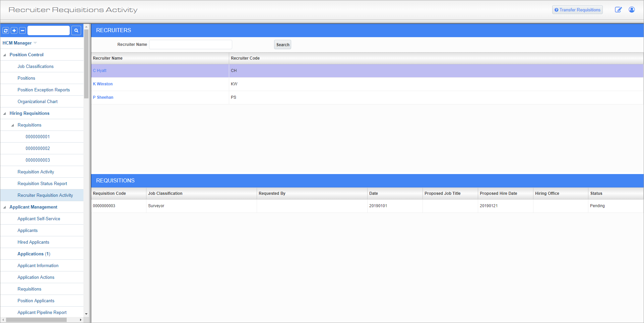Click the Recruiter Name input field
Image resolution: width=644 pixels, height=323 pixels.
click(190, 45)
